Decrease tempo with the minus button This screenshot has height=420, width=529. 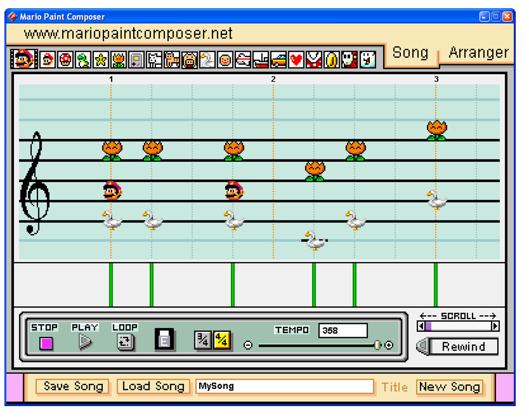(x=248, y=345)
